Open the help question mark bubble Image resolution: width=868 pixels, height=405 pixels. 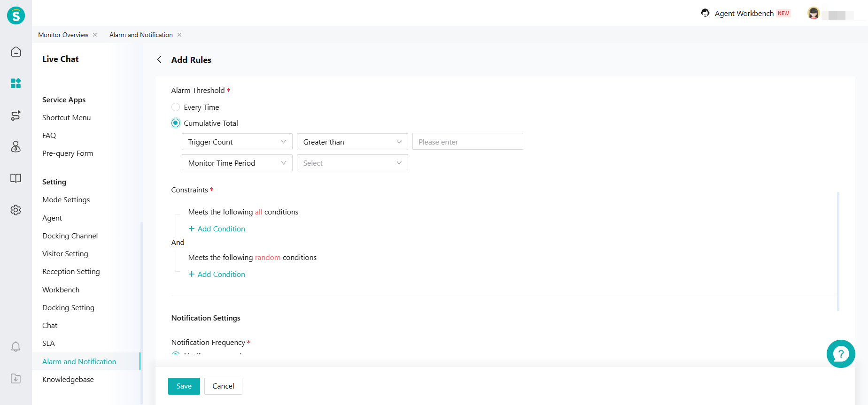pos(840,354)
